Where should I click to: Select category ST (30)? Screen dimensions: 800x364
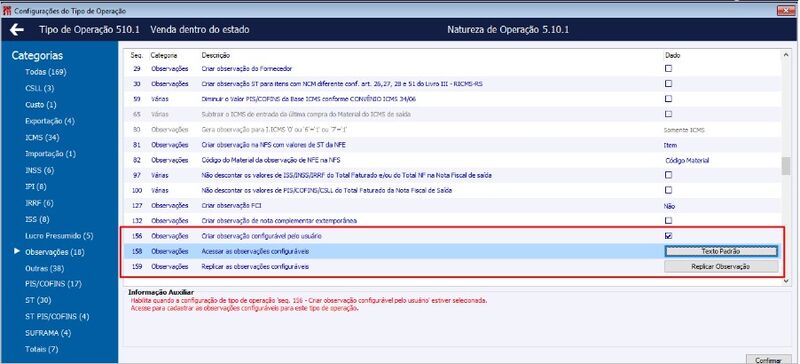(x=38, y=300)
